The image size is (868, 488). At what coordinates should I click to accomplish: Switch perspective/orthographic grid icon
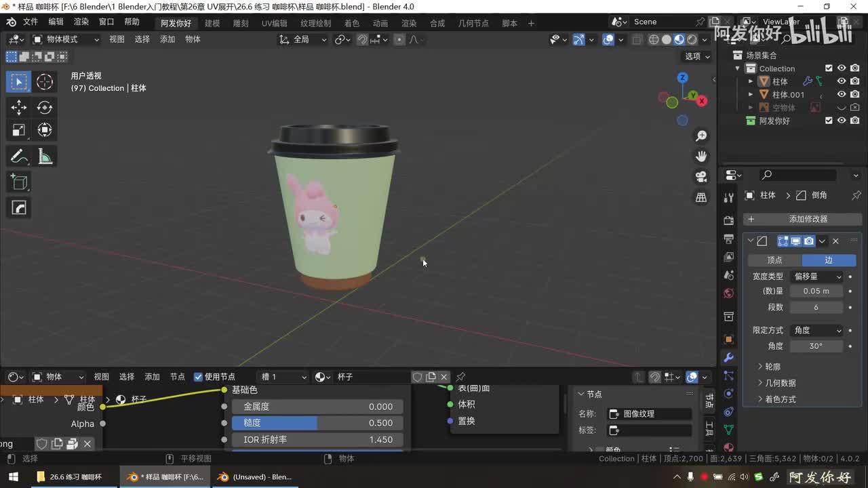[701, 197]
